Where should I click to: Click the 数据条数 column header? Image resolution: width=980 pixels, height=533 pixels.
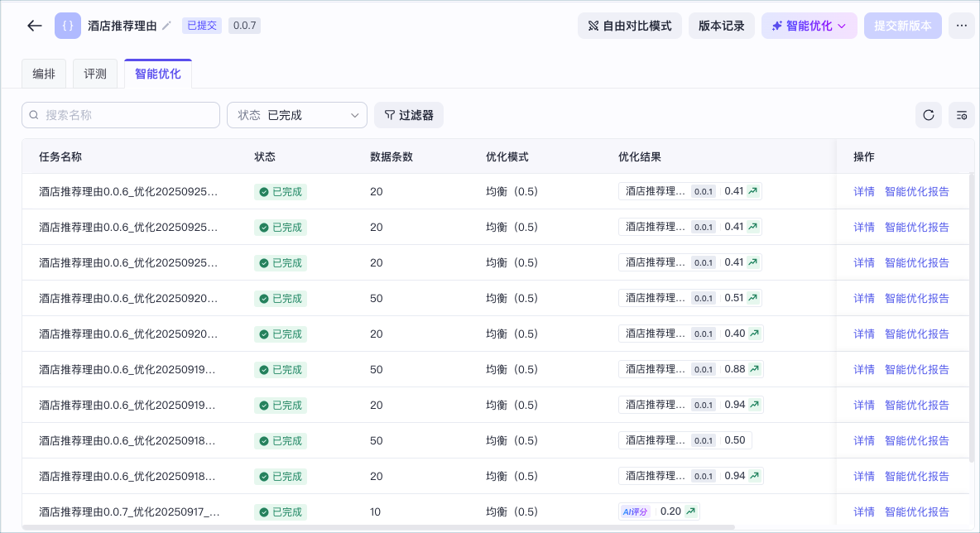point(392,157)
